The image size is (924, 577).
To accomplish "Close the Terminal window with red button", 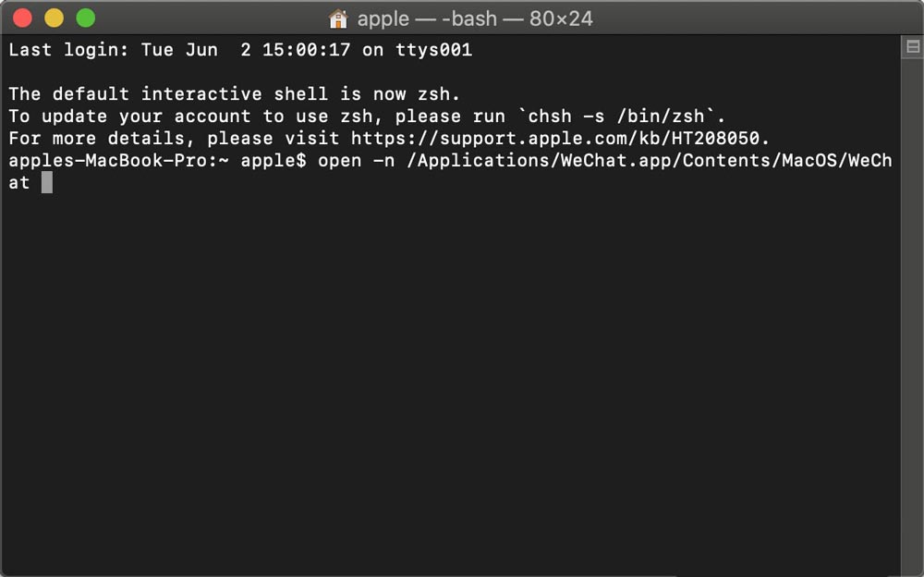I will pyautogui.click(x=22, y=18).
